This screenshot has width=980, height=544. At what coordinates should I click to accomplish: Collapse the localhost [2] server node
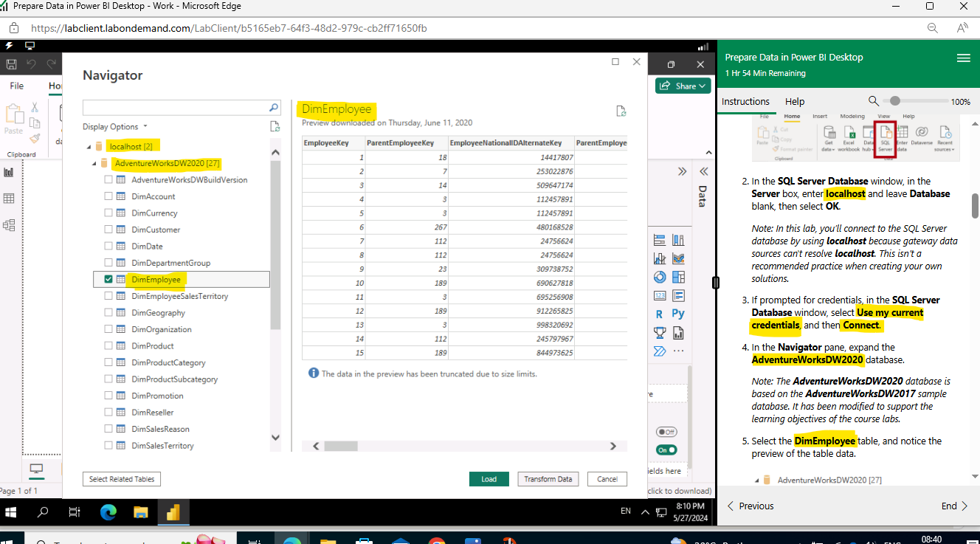coord(89,147)
